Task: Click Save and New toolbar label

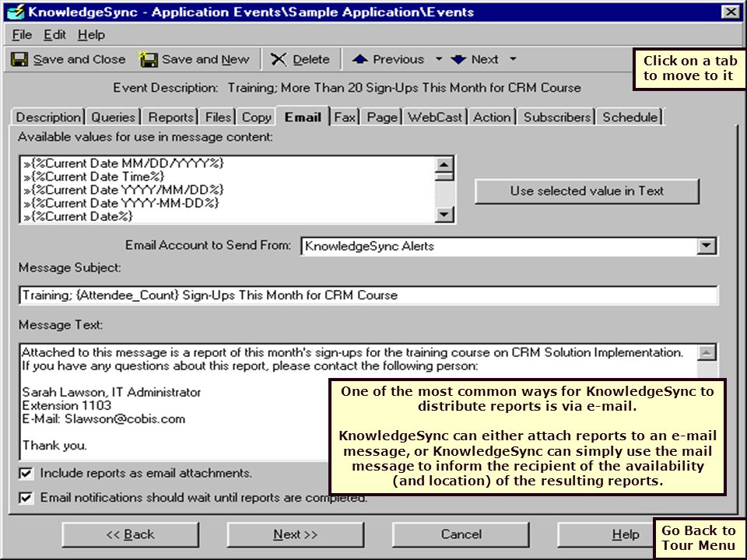Action: 205,60
